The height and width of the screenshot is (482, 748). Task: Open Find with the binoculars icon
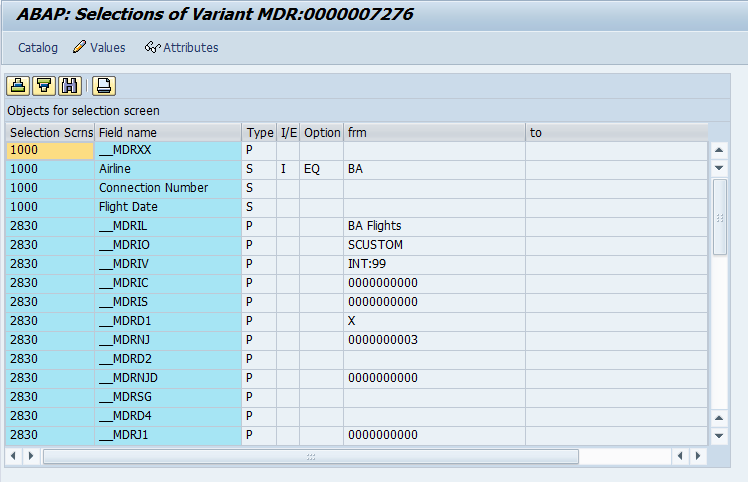pos(70,86)
